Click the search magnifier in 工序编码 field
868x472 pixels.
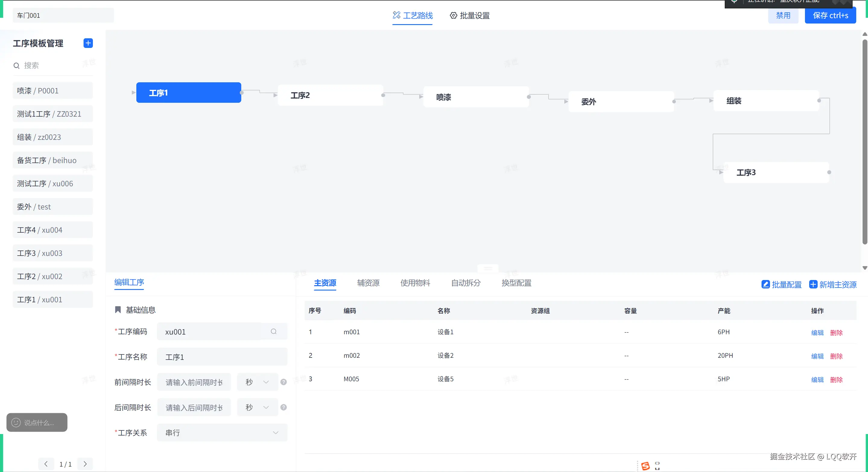[274, 332]
